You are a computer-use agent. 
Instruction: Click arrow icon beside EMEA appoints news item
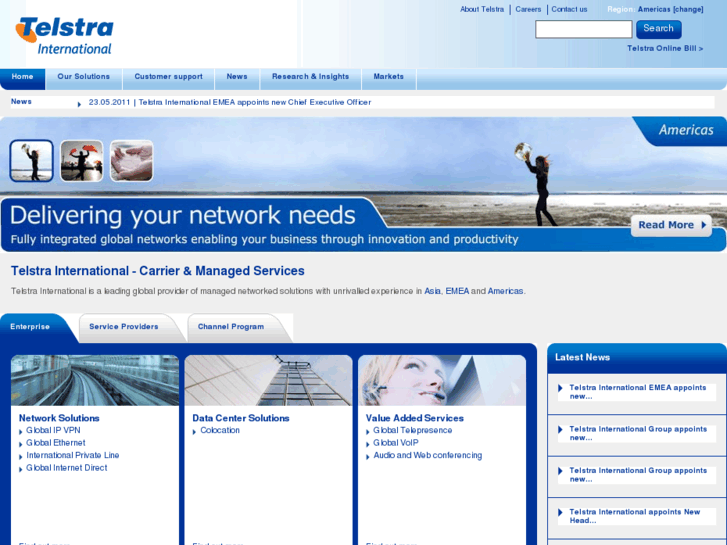click(x=560, y=388)
